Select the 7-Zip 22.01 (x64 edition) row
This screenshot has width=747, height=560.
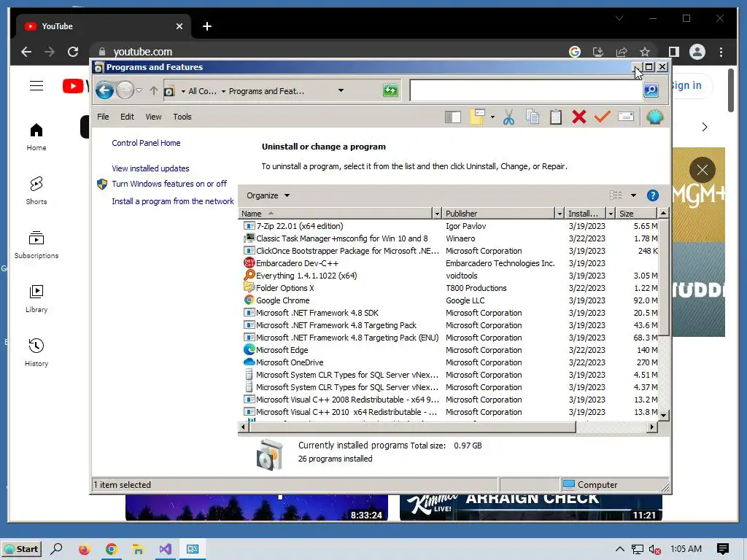pyautogui.click(x=449, y=226)
